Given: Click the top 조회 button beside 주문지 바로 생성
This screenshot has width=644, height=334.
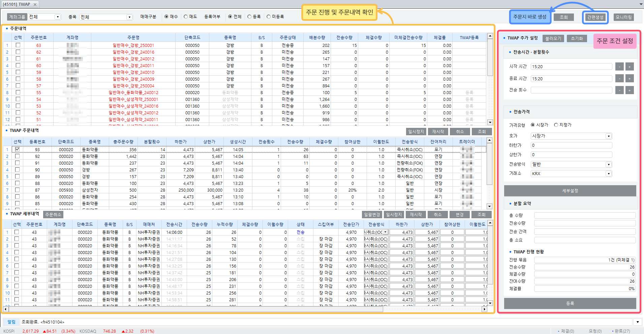Looking at the screenshot, I should tap(564, 17).
